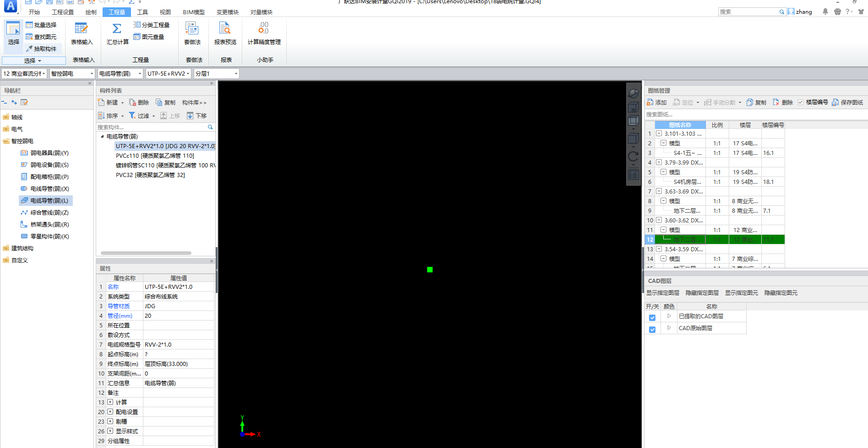The height and width of the screenshot is (448, 868).
Task: Open the 绘制 ribbon tab
Action: coord(91,12)
